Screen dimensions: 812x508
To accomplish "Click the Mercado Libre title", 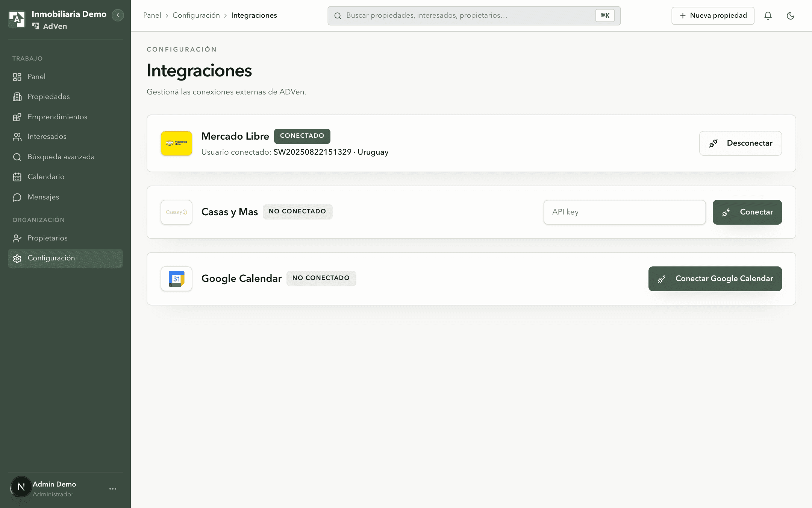I will tap(235, 136).
